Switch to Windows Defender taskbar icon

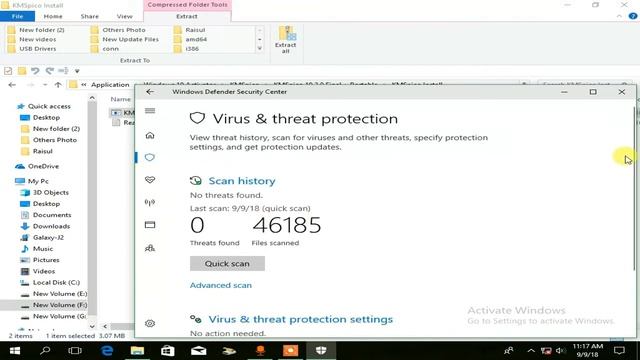click(321, 351)
